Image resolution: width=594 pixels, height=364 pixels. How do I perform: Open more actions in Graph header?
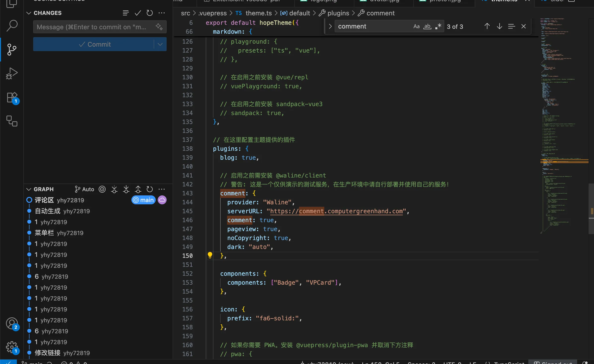pos(162,189)
